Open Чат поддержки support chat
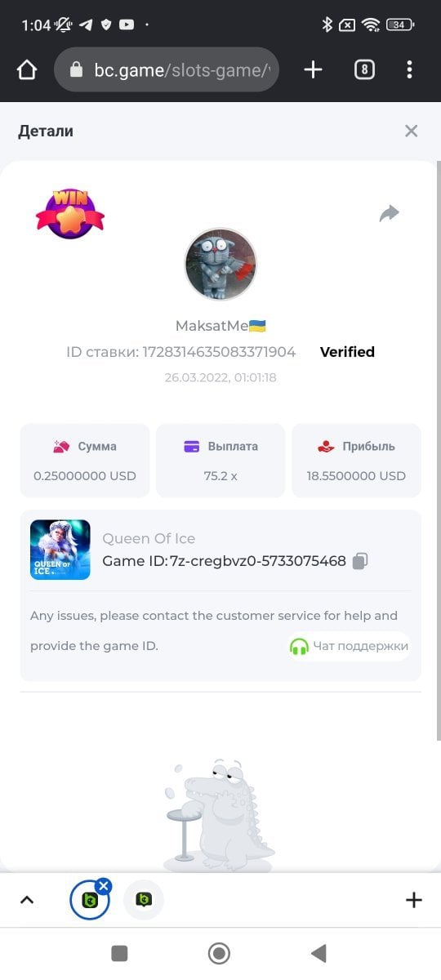 point(350,646)
